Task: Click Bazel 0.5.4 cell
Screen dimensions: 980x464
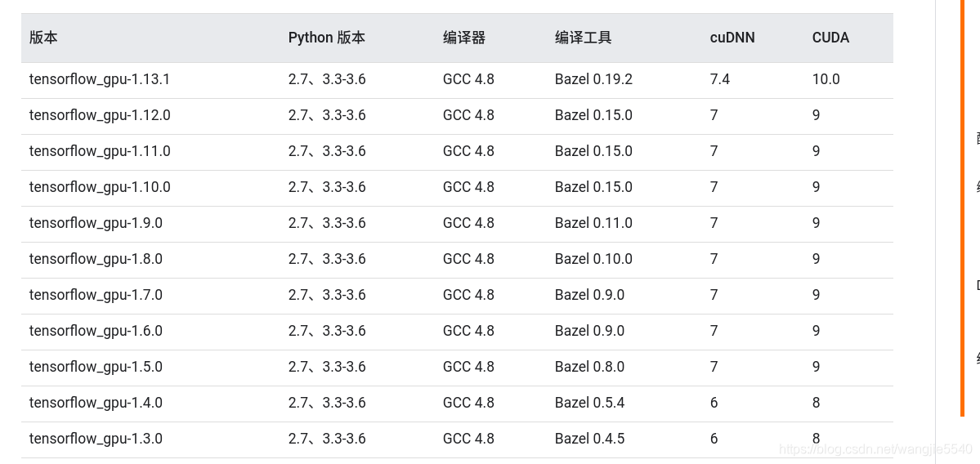Action: coord(589,403)
